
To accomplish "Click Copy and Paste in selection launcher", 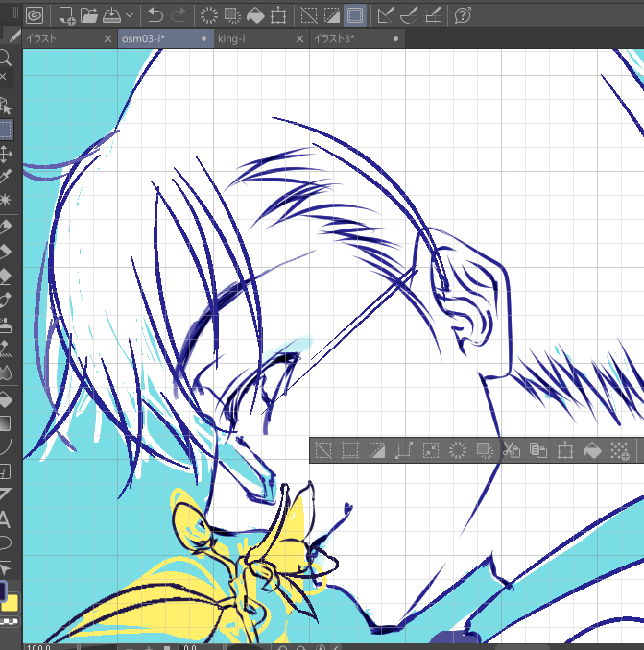I will [538, 450].
